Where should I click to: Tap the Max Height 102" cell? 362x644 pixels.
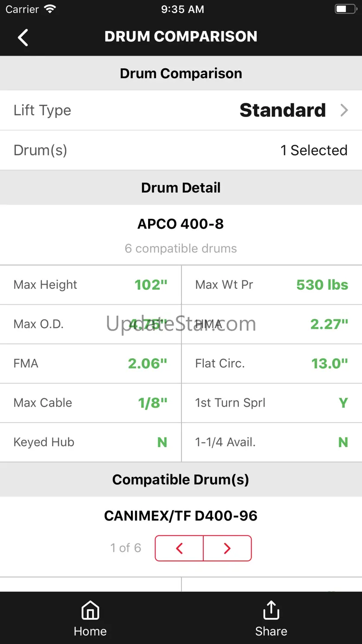[x=90, y=285]
